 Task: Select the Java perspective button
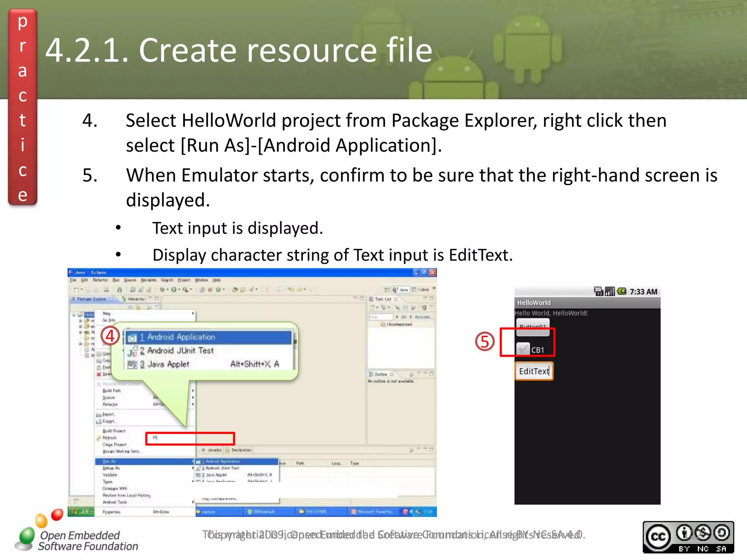click(400, 289)
